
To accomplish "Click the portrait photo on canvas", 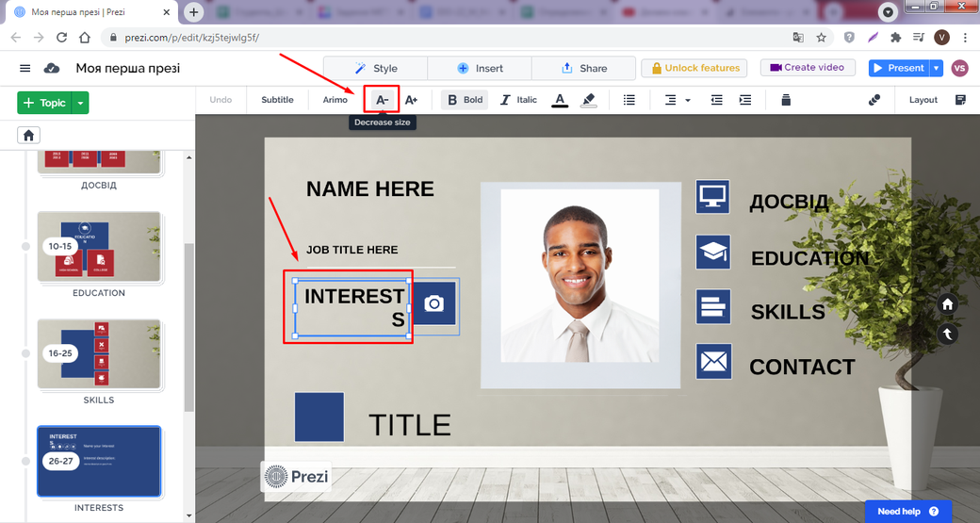I will pyautogui.click(x=580, y=275).
